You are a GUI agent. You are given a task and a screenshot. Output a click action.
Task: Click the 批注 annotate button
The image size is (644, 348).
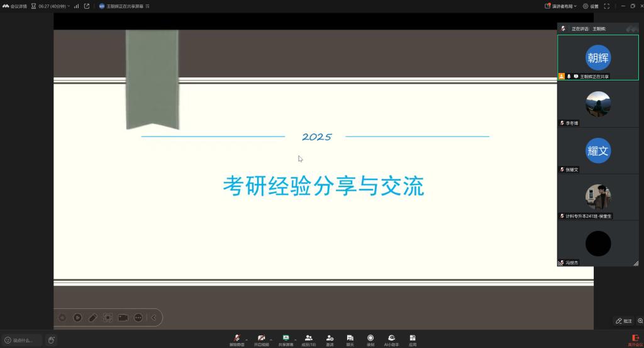624,321
